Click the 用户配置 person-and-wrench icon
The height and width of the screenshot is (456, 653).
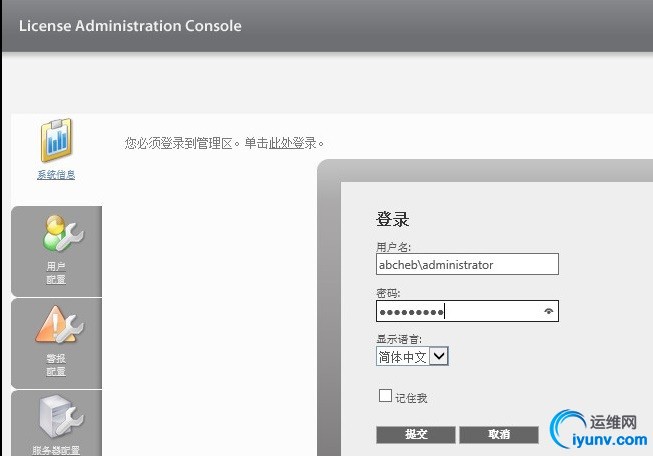pyautogui.click(x=56, y=233)
